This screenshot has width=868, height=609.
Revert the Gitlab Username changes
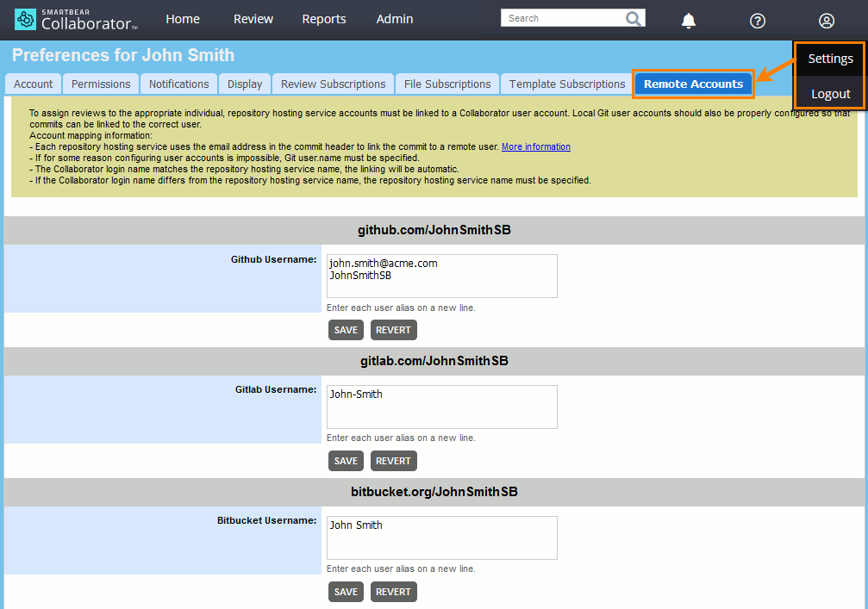pyautogui.click(x=394, y=462)
